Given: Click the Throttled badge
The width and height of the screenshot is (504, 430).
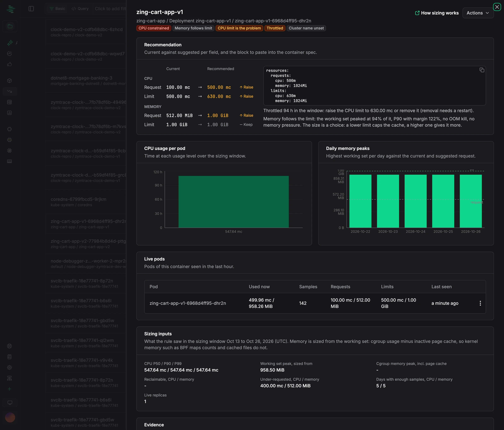Looking at the screenshot, I should click(275, 28).
